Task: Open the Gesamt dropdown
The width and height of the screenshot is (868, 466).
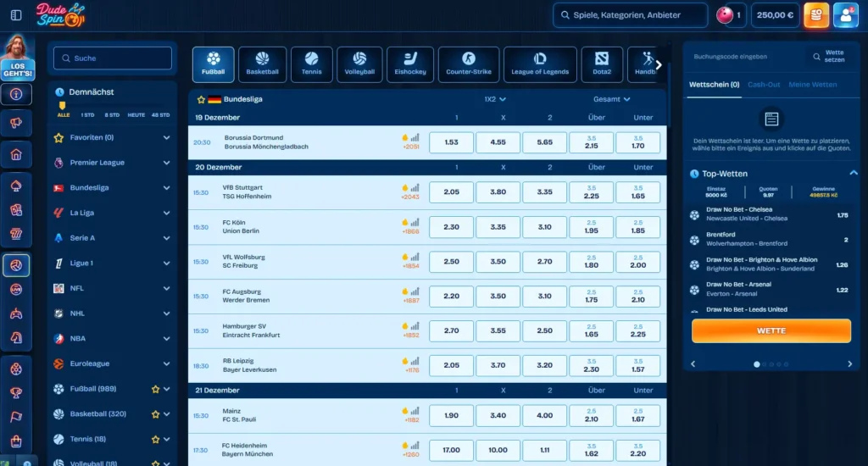Action: pyautogui.click(x=612, y=100)
